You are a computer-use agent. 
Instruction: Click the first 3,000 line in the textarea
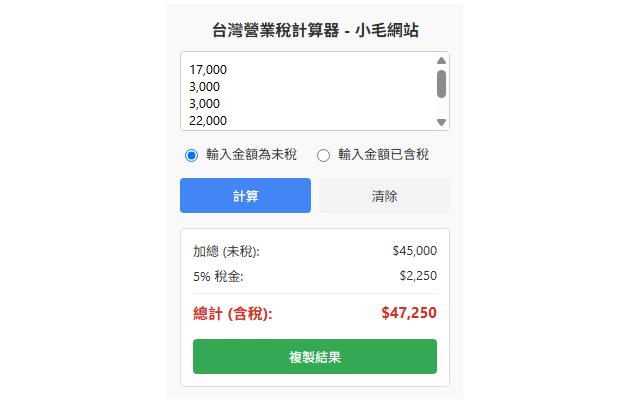204,87
